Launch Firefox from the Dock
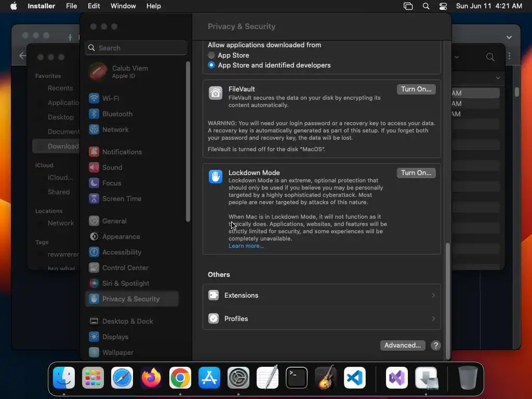The image size is (532, 399). point(151,378)
